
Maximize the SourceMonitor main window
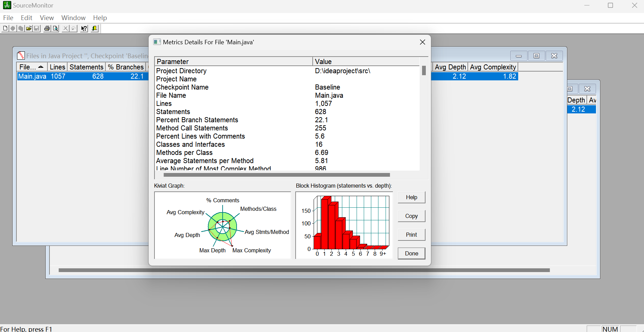(x=611, y=5)
